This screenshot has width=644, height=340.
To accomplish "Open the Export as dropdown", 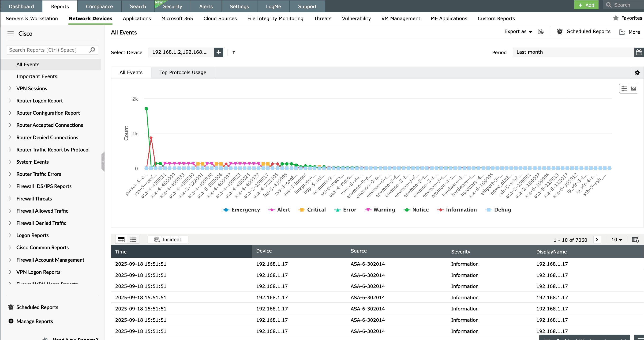I will pyautogui.click(x=518, y=31).
